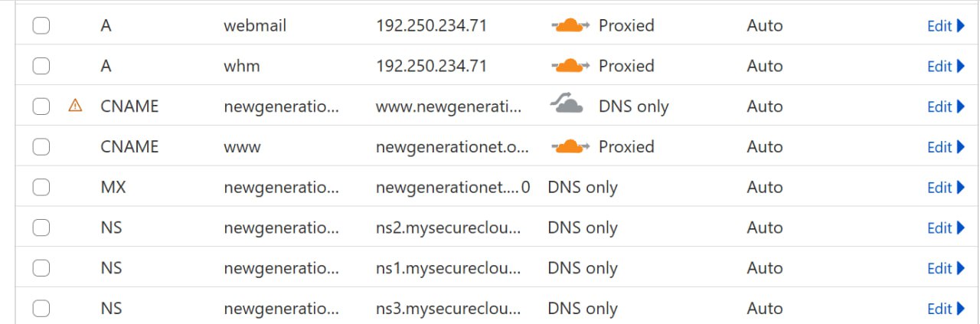Select the webmail A record checkbox
The image size is (980, 324).
(41, 25)
